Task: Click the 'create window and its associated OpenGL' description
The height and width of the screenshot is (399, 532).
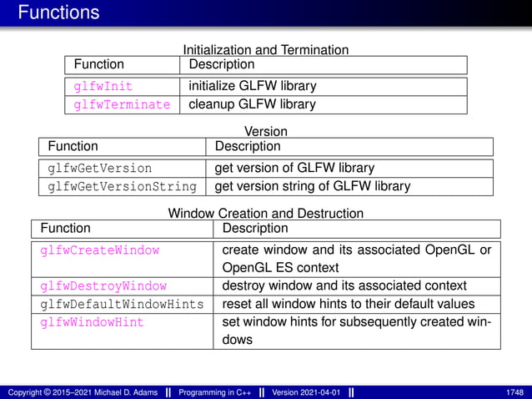Action: tap(357, 259)
